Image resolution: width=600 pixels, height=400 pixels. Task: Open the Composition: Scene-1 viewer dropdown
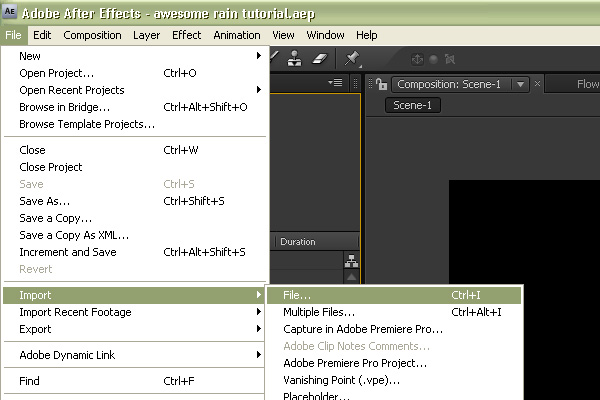tap(520, 84)
